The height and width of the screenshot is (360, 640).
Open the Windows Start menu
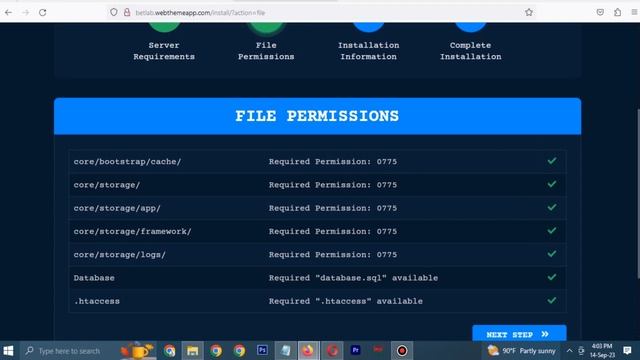click(x=9, y=351)
